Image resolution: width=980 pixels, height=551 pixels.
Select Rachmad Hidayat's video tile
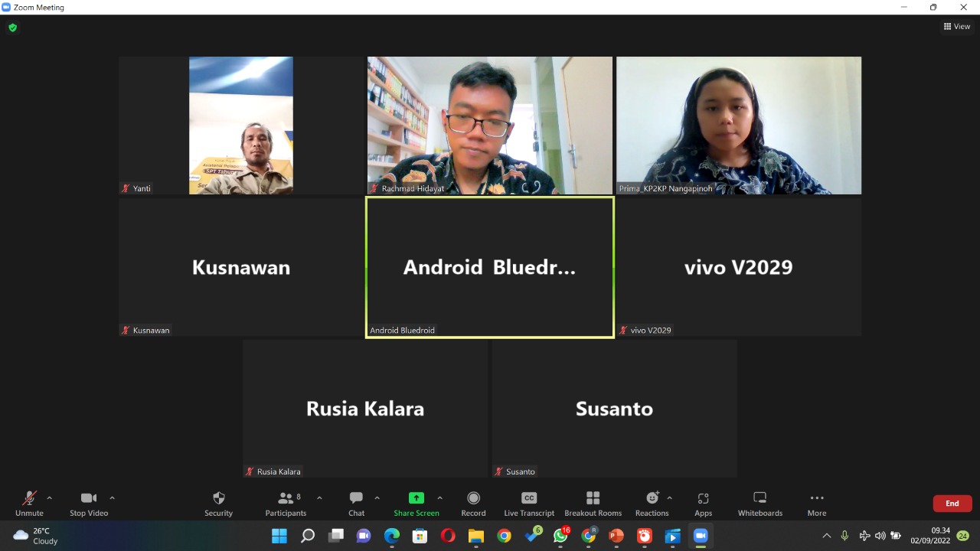490,126
